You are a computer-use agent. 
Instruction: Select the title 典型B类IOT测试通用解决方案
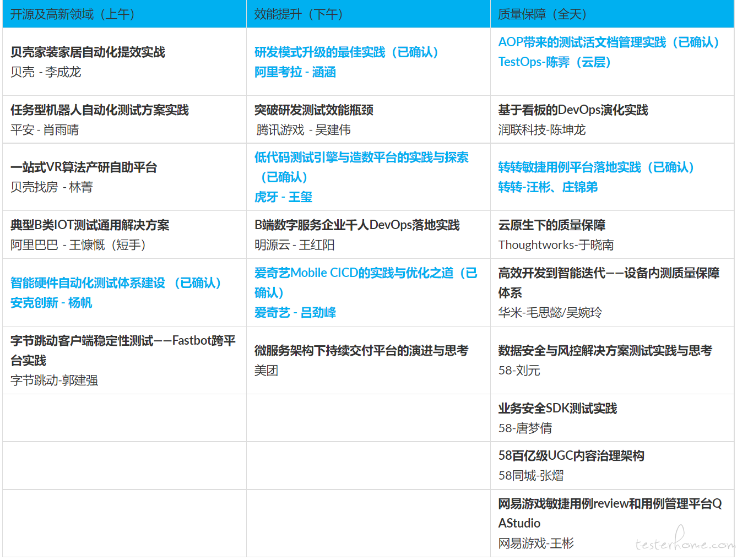(x=90, y=225)
